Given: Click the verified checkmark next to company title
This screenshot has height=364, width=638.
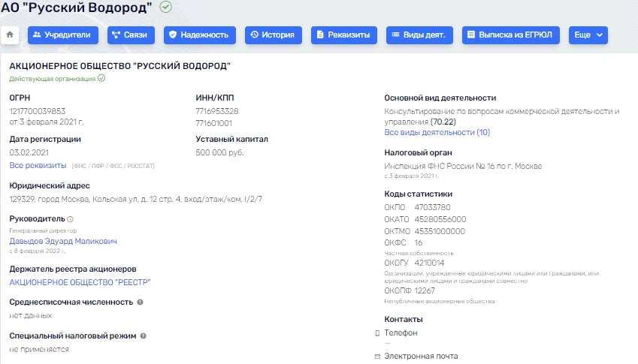Looking at the screenshot, I should point(165,7).
